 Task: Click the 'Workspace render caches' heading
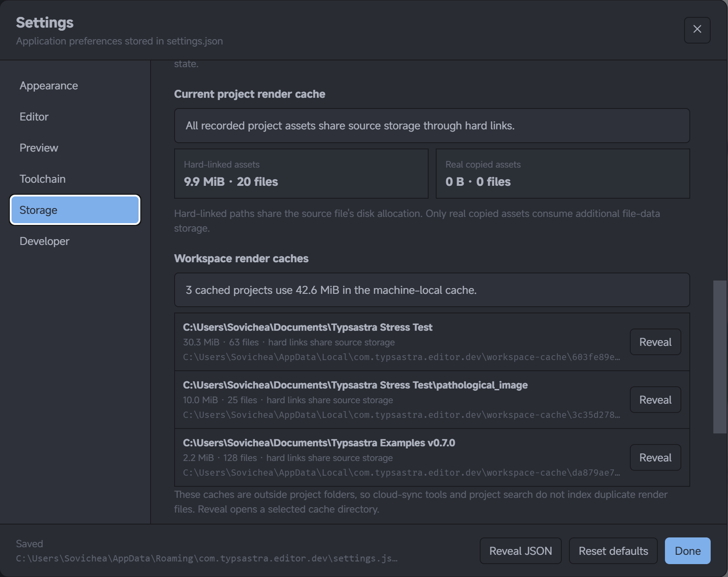[241, 259]
